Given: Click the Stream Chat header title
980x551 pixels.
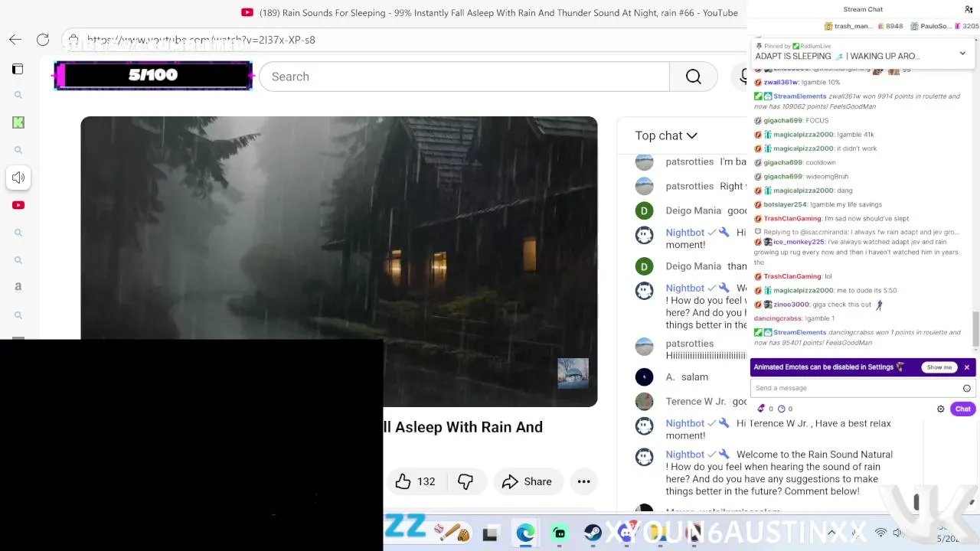Looking at the screenshot, I should click(x=863, y=9).
